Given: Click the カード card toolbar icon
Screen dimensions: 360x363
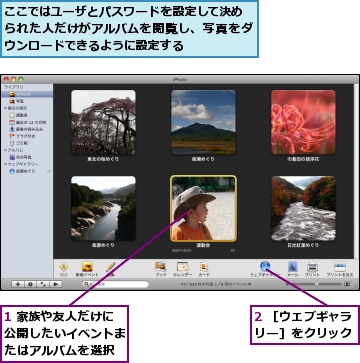Looking at the screenshot, I should tap(204, 266).
